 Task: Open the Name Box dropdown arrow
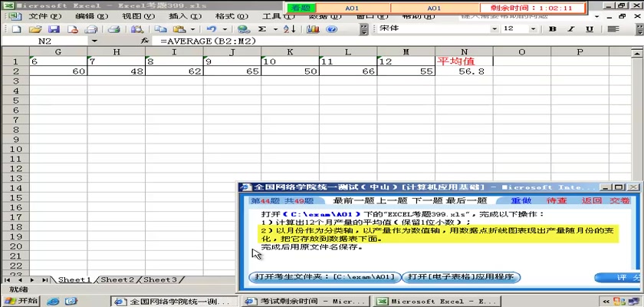(95, 41)
